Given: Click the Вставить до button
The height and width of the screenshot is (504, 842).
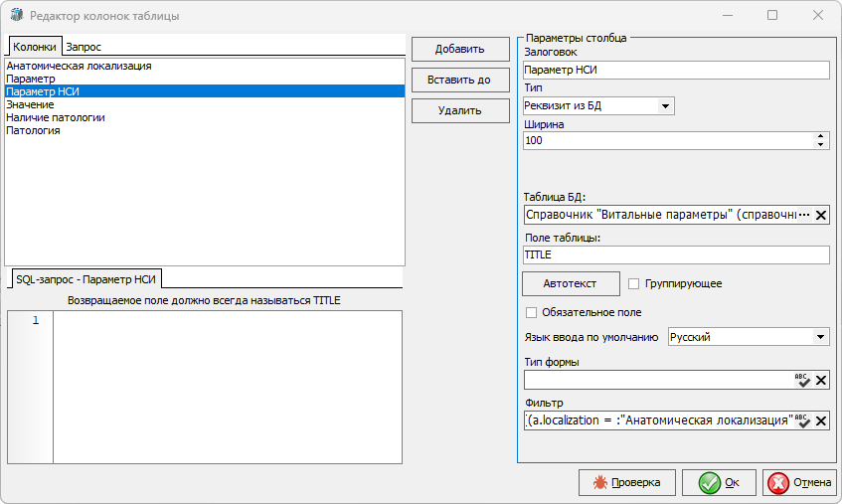Looking at the screenshot, I should tap(460, 80).
